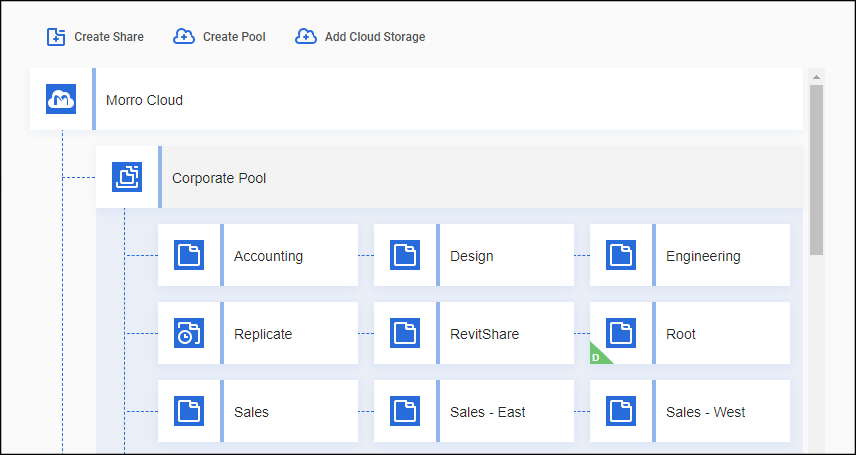Open the Root share name

(x=681, y=334)
